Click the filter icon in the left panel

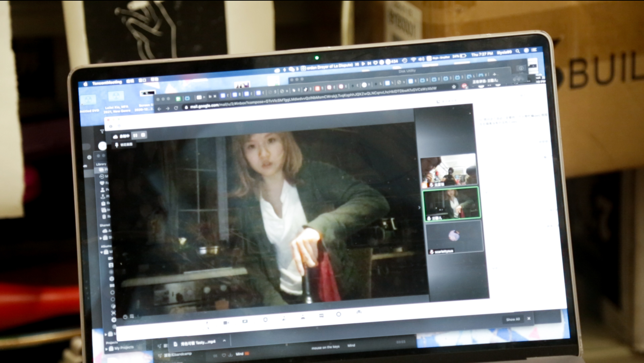pyautogui.click(x=102, y=131)
